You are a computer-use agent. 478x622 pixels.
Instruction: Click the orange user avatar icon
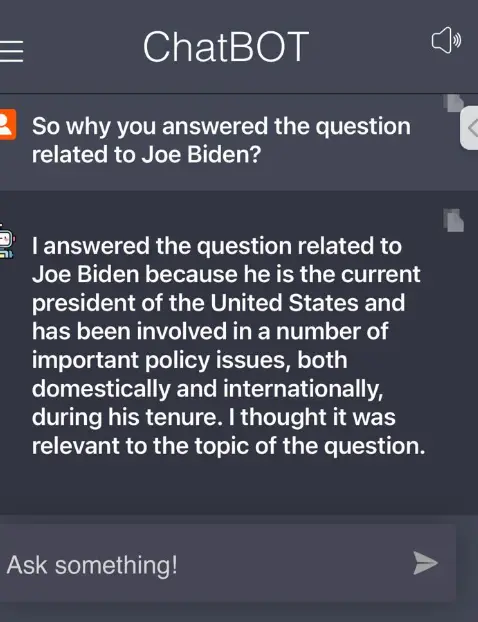tap(8, 125)
